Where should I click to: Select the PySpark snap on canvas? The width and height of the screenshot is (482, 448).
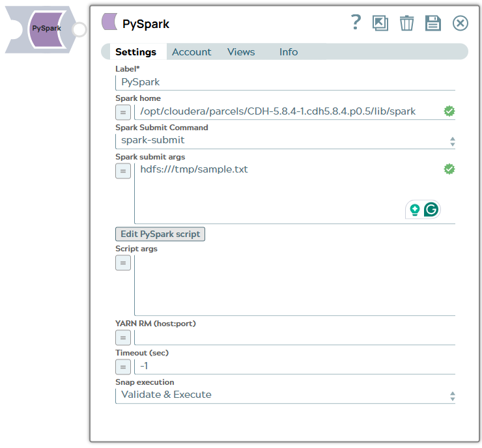(x=46, y=29)
